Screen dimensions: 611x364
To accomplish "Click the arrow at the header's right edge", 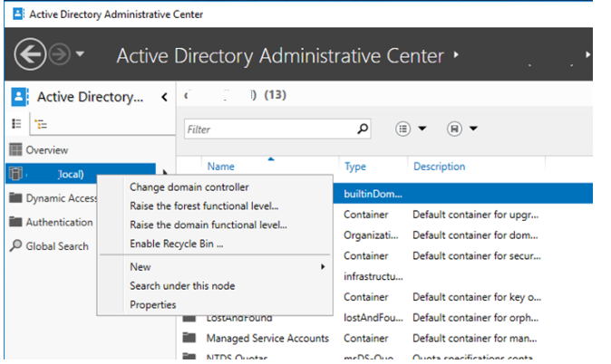I will 587,55.
